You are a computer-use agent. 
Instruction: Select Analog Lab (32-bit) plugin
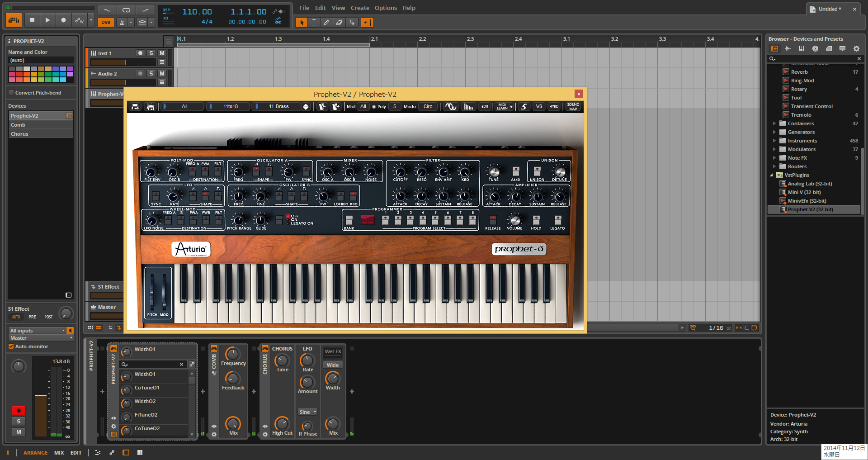(x=810, y=184)
